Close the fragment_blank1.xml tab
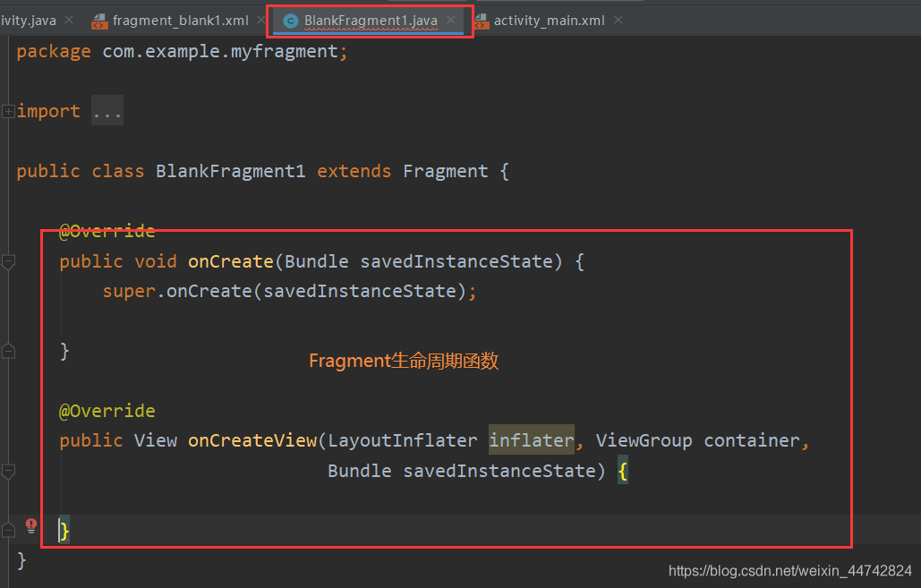This screenshot has width=921, height=588. point(260,20)
